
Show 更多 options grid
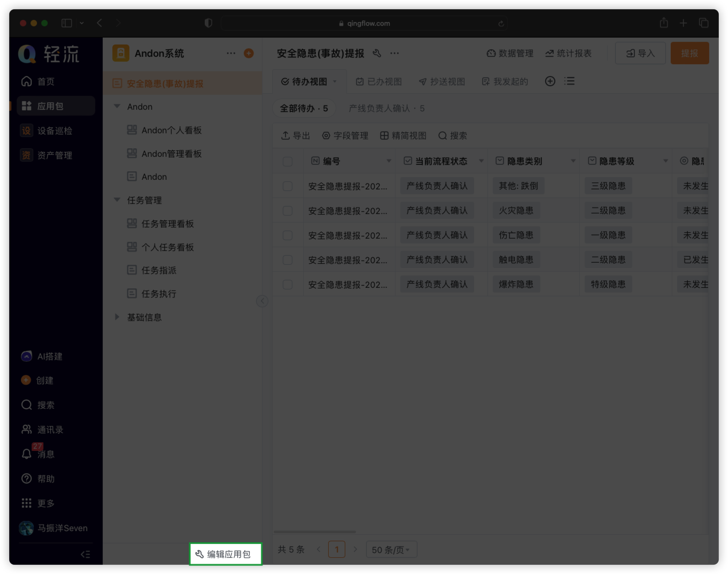pos(38,503)
